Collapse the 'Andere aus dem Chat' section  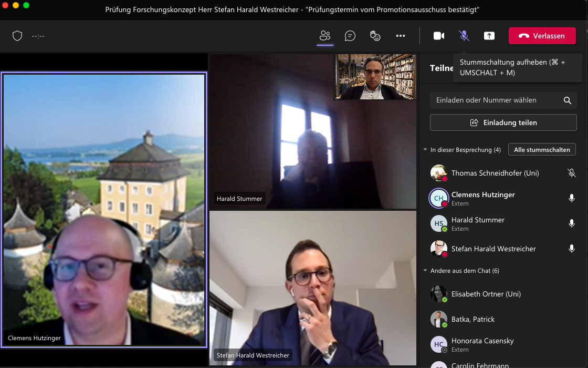(425, 271)
